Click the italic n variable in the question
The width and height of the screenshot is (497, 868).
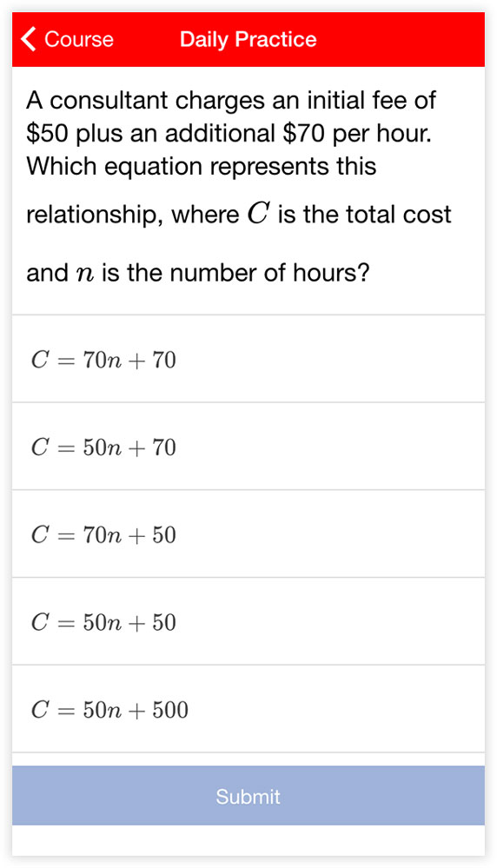point(86,275)
